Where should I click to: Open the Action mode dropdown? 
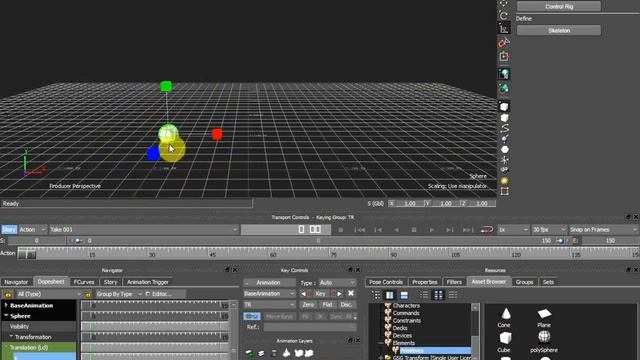point(32,229)
